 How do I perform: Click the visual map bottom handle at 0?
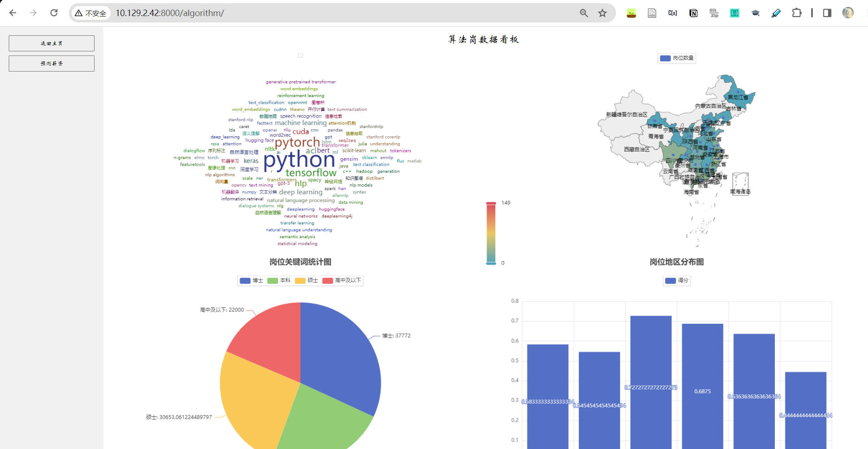pyautogui.click(x=491, y=263)
